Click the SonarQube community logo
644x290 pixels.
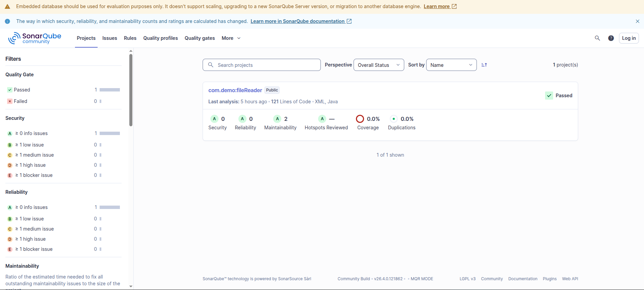point(35,38)
